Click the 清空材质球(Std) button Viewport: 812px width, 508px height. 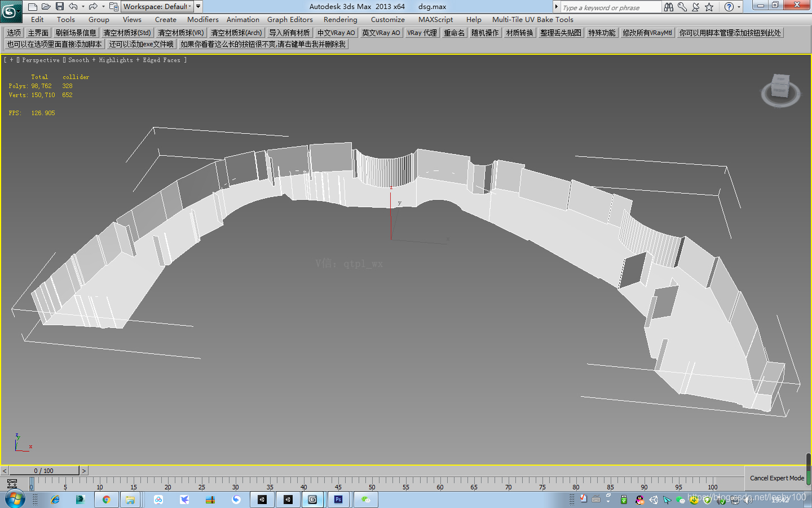click(127, 33)
